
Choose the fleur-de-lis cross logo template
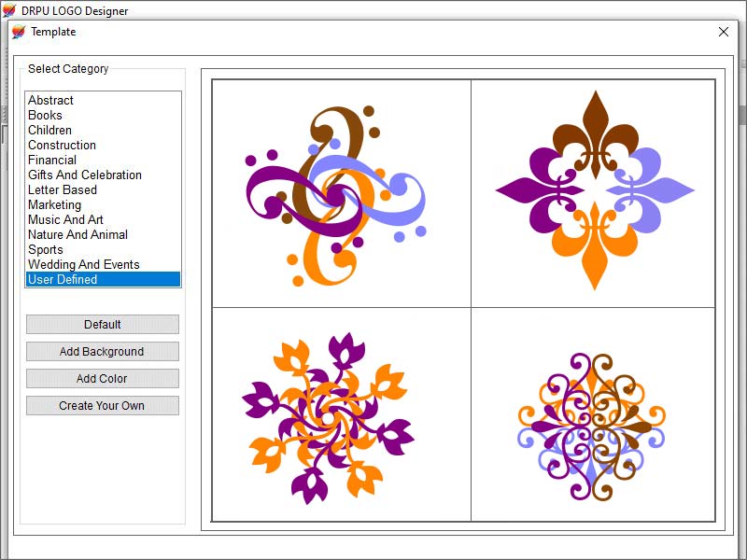(x=594, y=191)
